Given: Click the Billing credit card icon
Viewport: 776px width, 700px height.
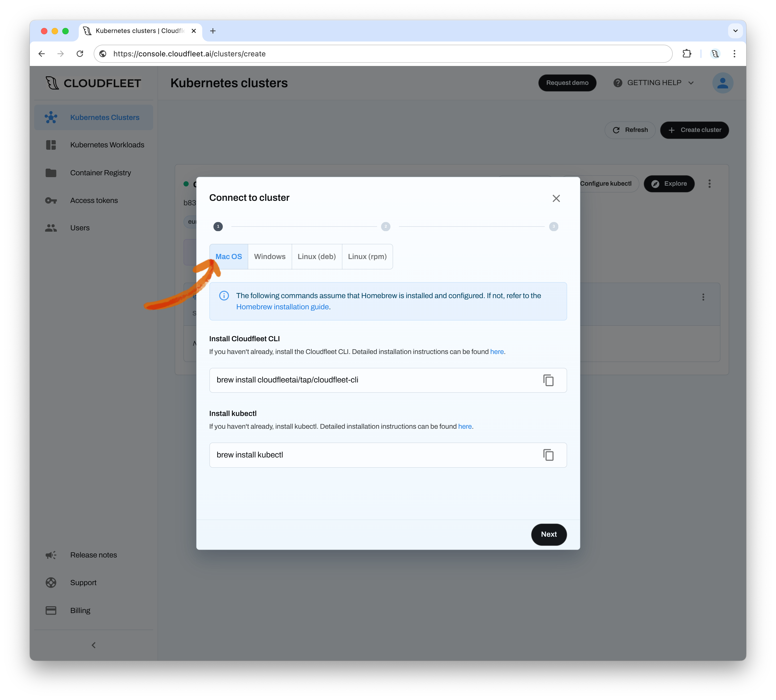Looking at the screenshot, I should [x=51, y=610].
